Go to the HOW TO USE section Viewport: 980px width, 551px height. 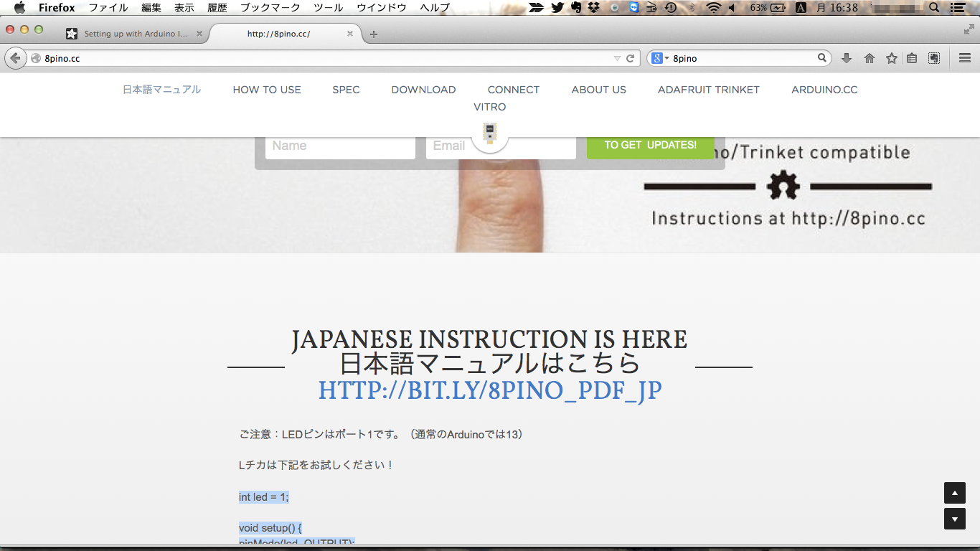tap(267, 90)
